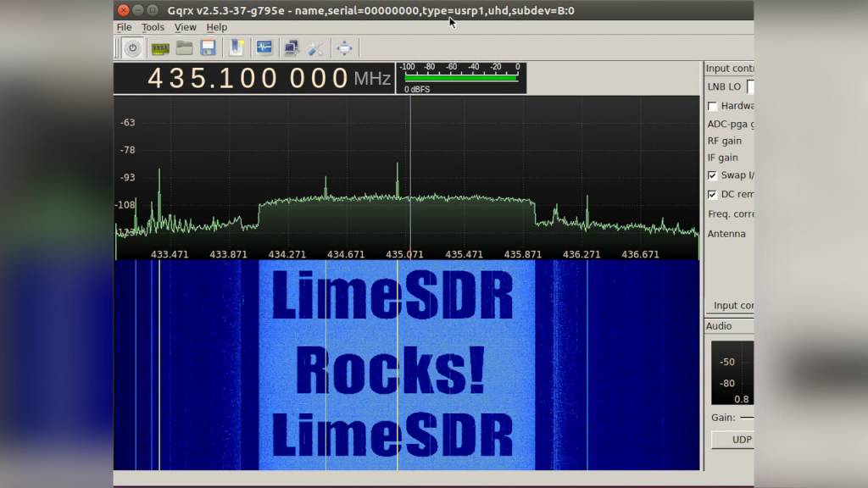Screen dimensions: 868x488
Task: Open the View menu
Action: (185, 27)
